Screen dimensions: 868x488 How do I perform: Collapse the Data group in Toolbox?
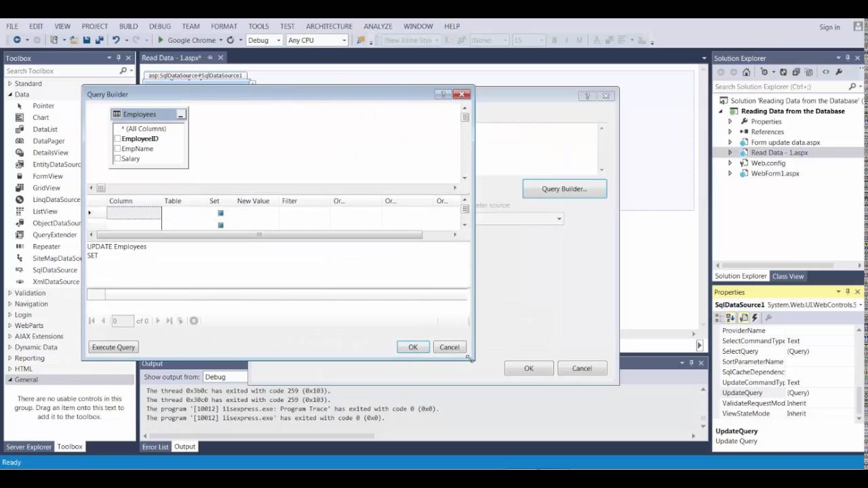point(10,94)
